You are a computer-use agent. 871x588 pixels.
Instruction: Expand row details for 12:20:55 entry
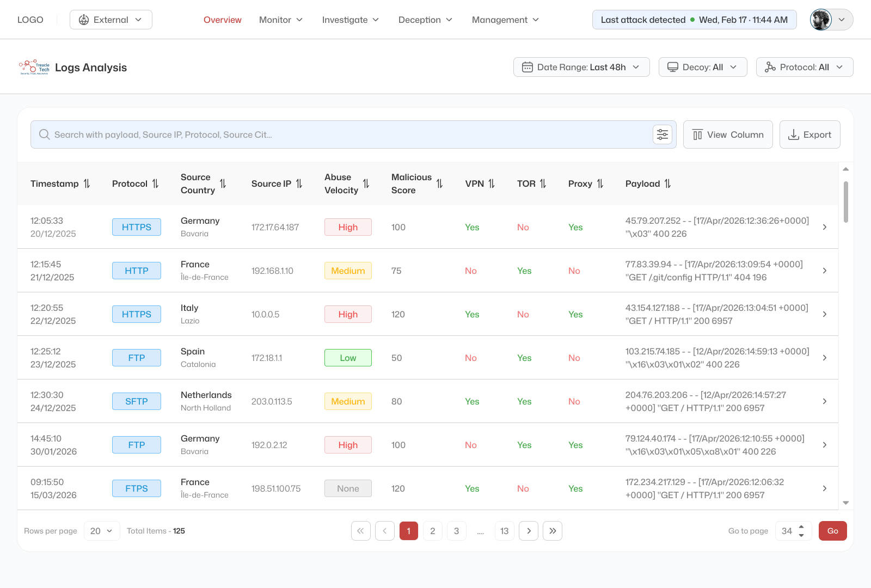(x=825, y=314)
